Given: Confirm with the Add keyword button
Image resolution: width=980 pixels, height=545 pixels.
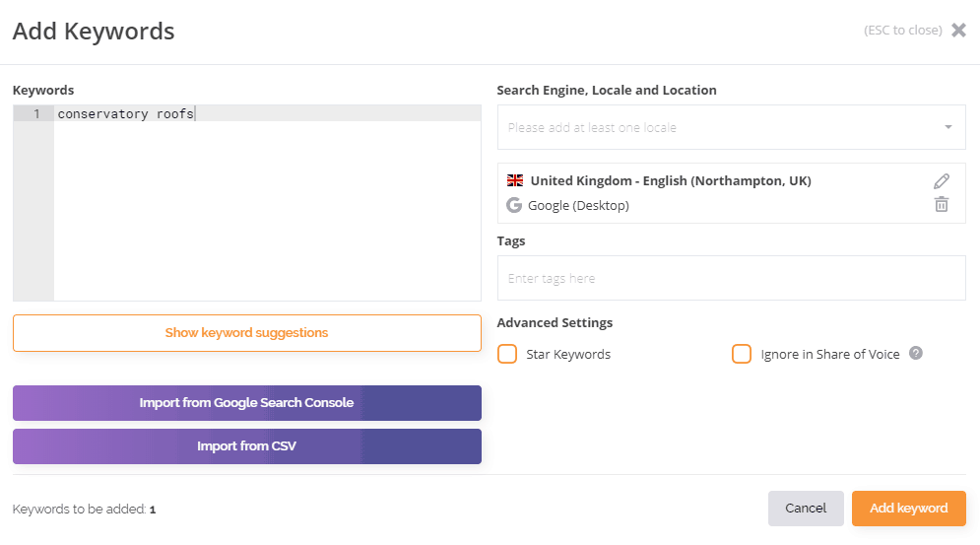Looking at the screenshot, I should coord(908,509).
